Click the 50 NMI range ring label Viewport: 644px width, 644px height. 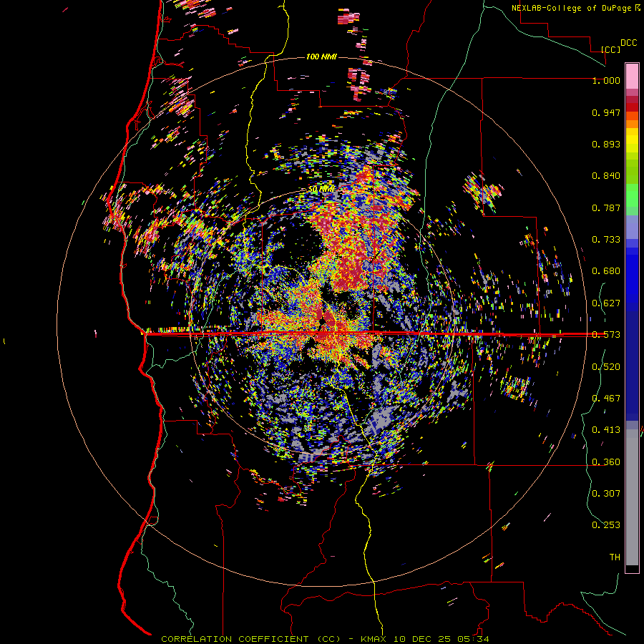click(321, 190)
